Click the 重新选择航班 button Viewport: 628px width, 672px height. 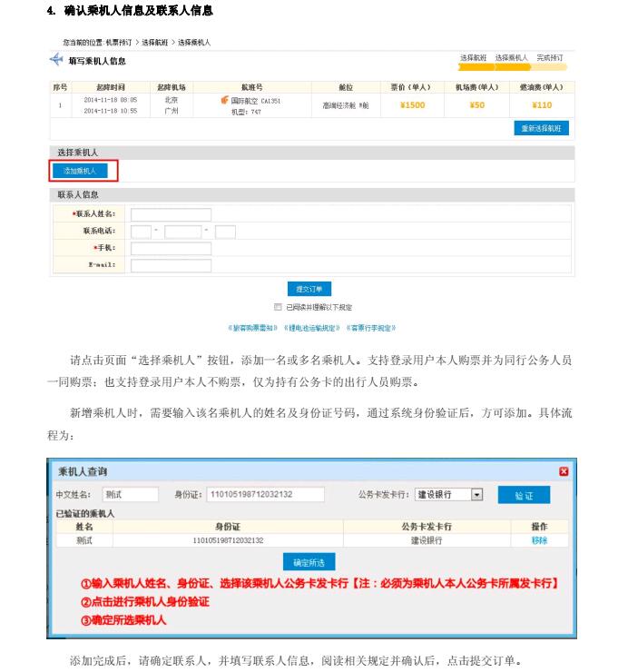tap(541, 129)
